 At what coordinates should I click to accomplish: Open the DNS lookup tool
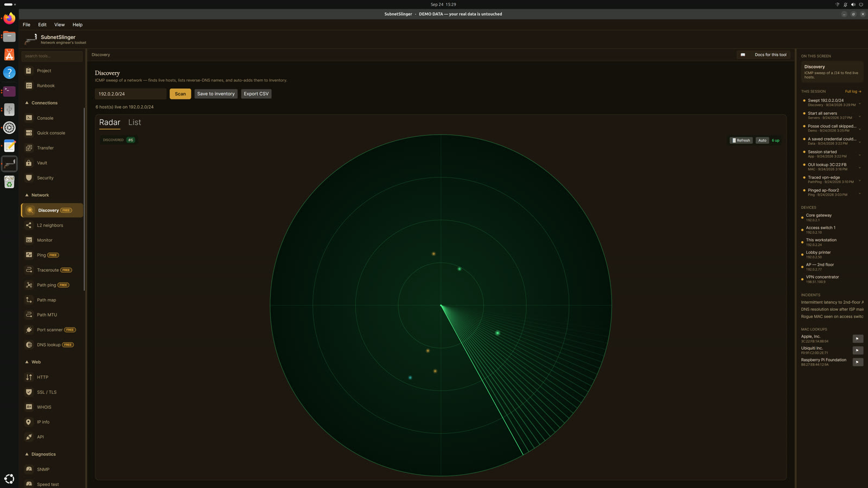[x=52, y=345]
